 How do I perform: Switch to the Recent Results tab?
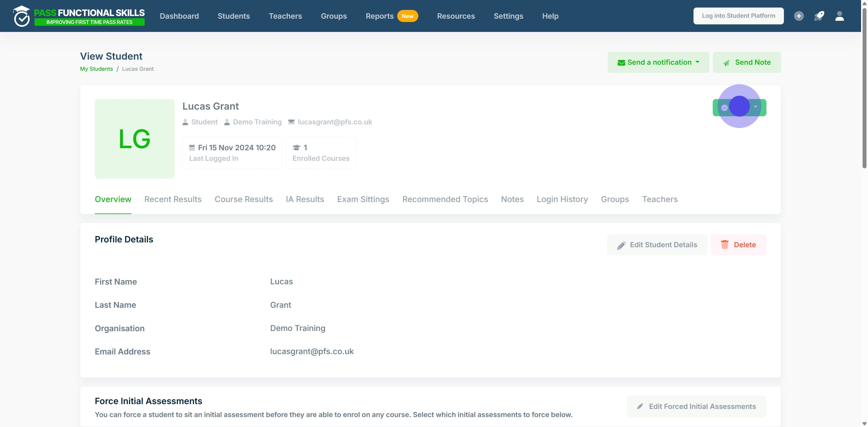(x=173, y=199)
